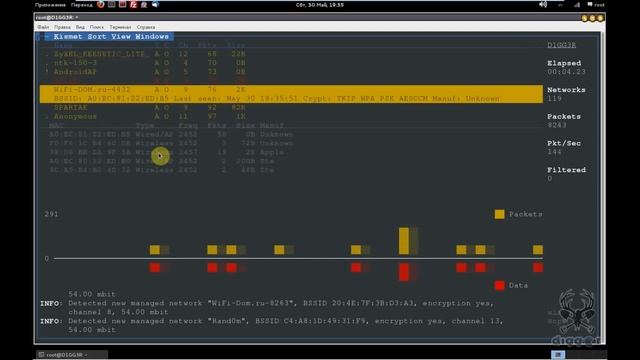Select the AndroidAP network row
Screen dimensions: 640x360
click(145, 72)
